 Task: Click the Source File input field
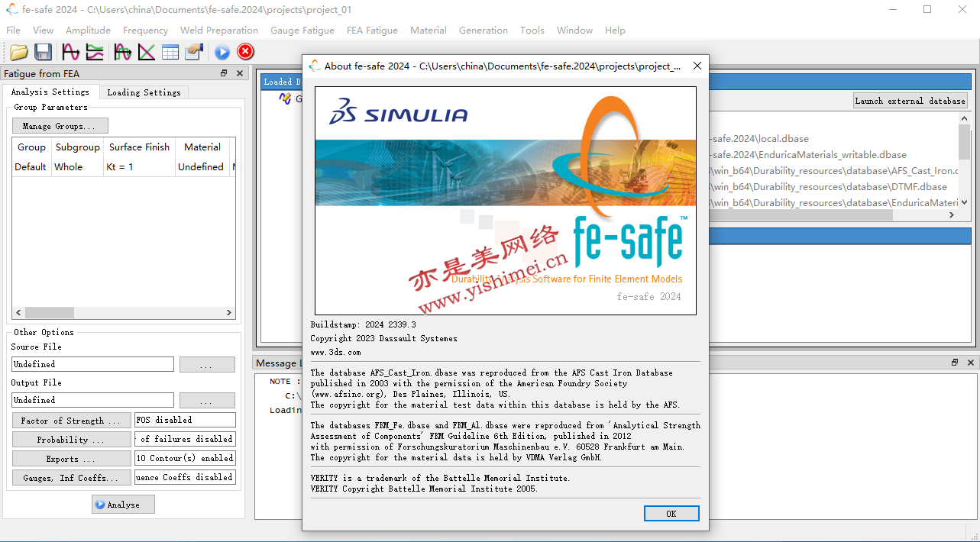(92, 365)
